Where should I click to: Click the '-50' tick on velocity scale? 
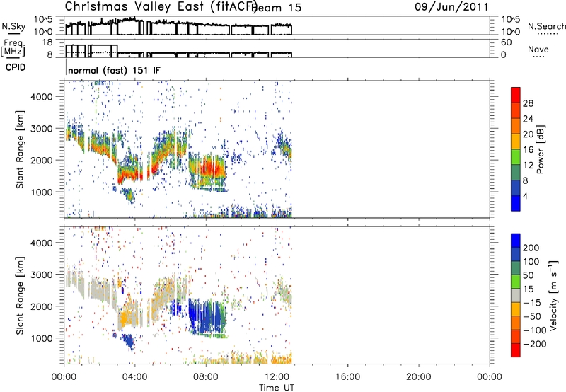(x=532, y=316)
